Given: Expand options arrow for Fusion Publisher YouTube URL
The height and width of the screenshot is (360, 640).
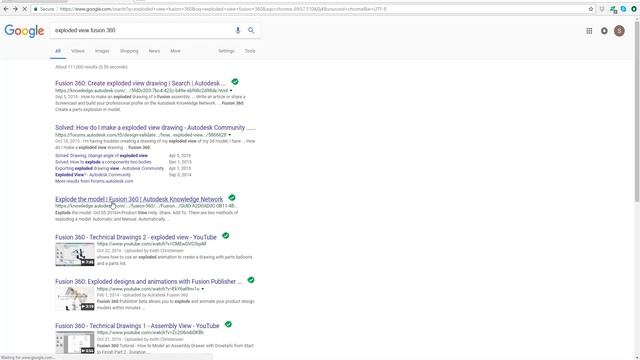Looking at the screenshot, I should (202, 289).
